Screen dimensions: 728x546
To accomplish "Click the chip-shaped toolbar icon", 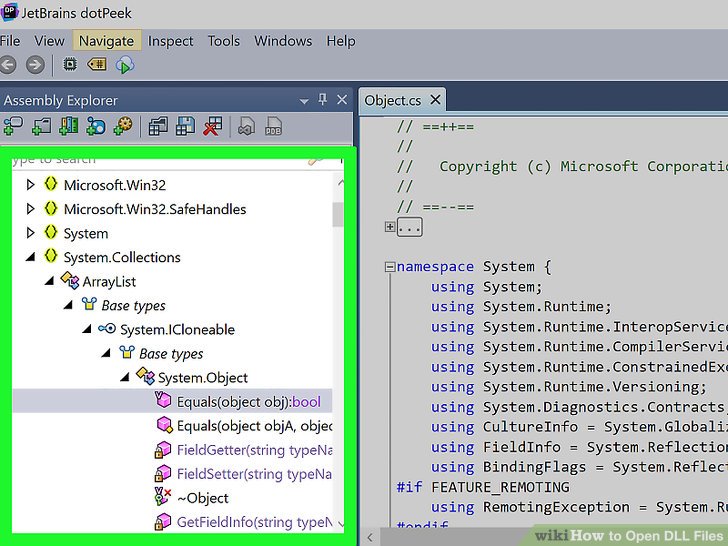I will pos(70,64).
